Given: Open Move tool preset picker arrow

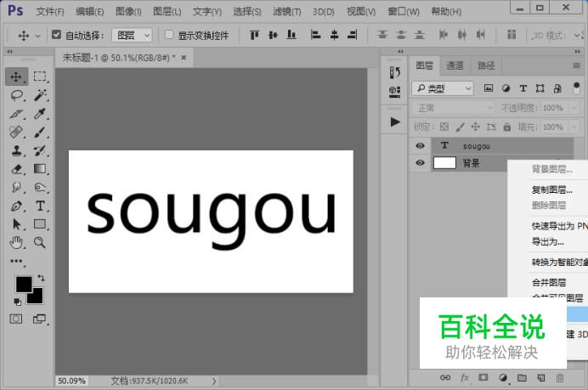Looking at the screenshot, I should [38, 36].
